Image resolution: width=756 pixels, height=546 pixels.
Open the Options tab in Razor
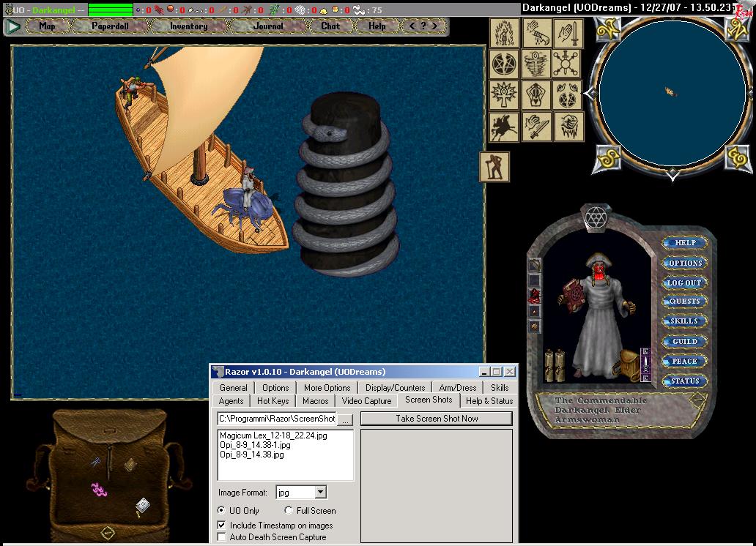275,387
